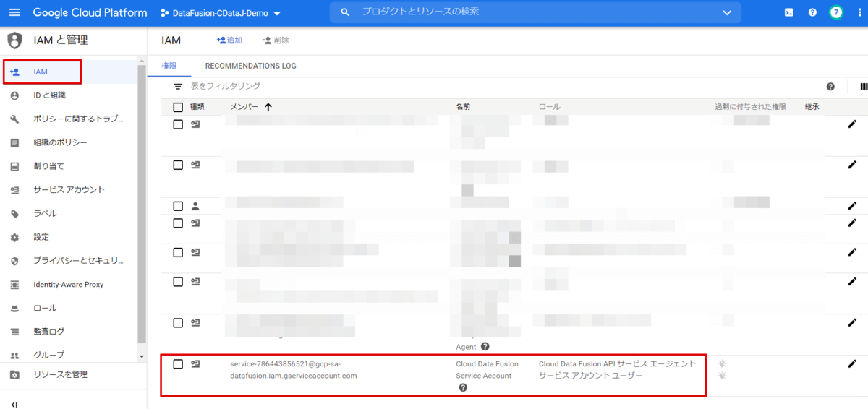Image resolution: width=868 pixels, height=409 pixels.
Task: Edit the person-type member row with pencil
Action: pos(852,206)
